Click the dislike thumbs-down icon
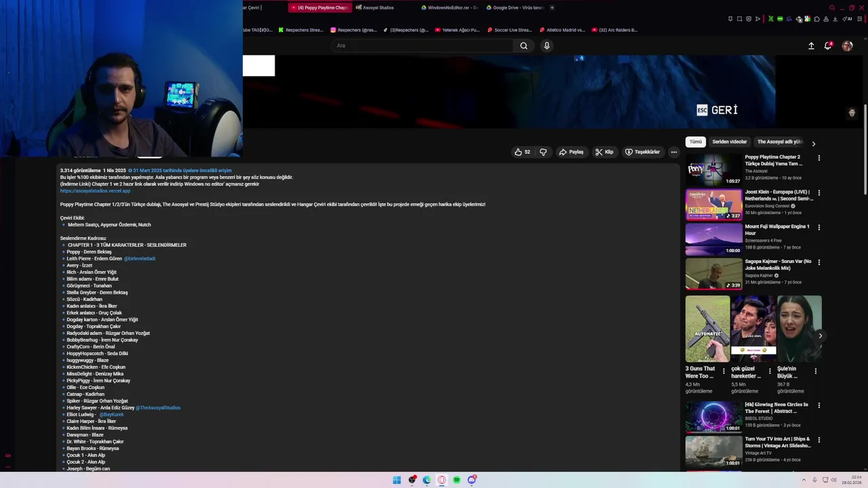868x488 pixels. pyautogui.click(x=543, y=152)
